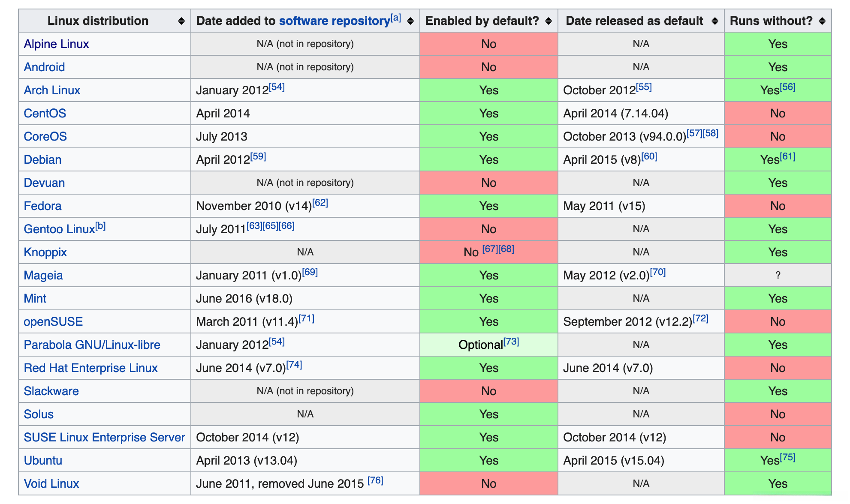Sort the Runs without column
The height and width of the screenshot is (504, 850).
click(822, 21)
